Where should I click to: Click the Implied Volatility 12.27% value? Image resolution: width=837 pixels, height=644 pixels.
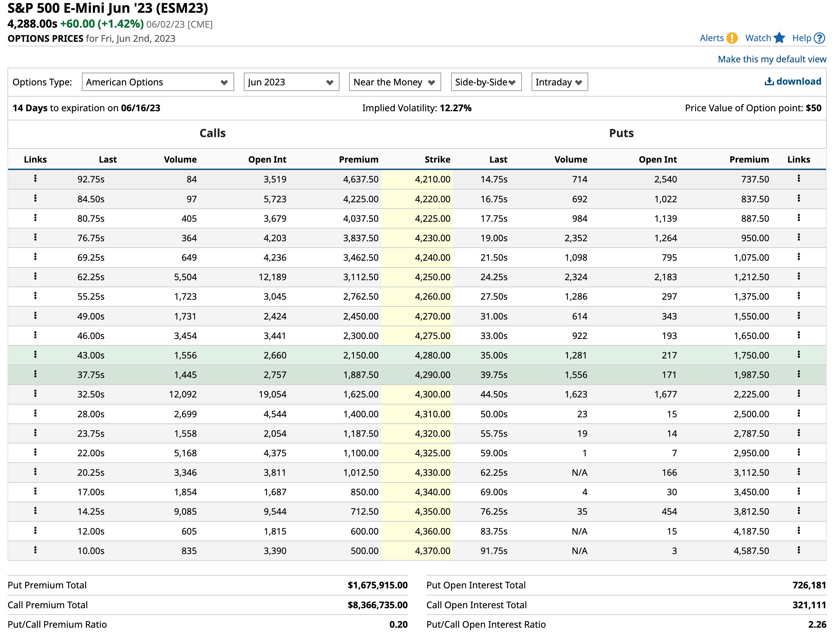[455, 108]
